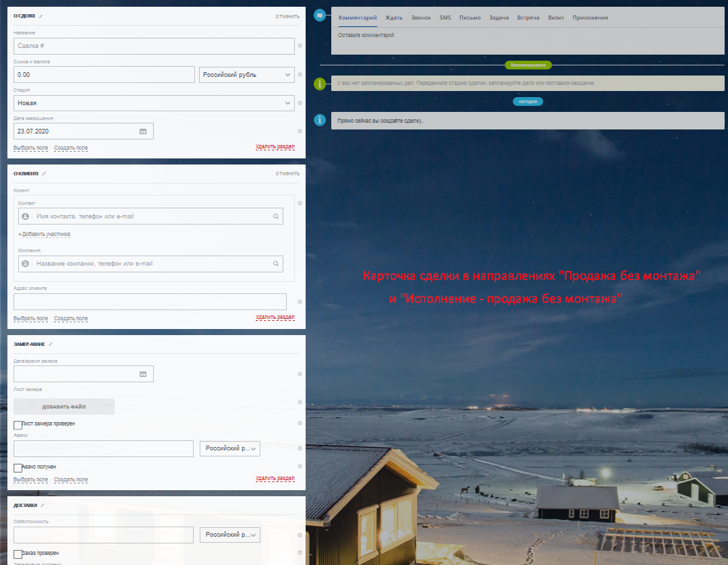Click Выбрать поле in О СДЕЛКЕ section

point(30,148)
